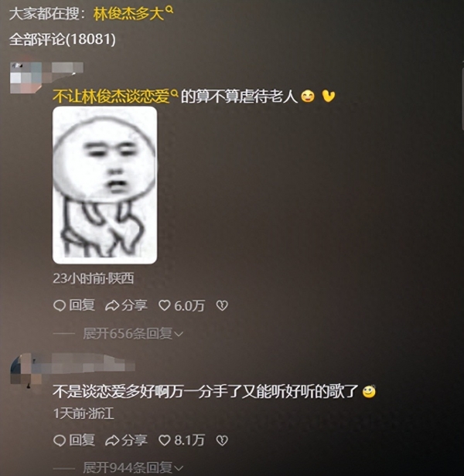This screenshot has height=476, width=464.
Task: Click search magnifier beside 林俊杰多大
Action: click(x=169, y=10)
